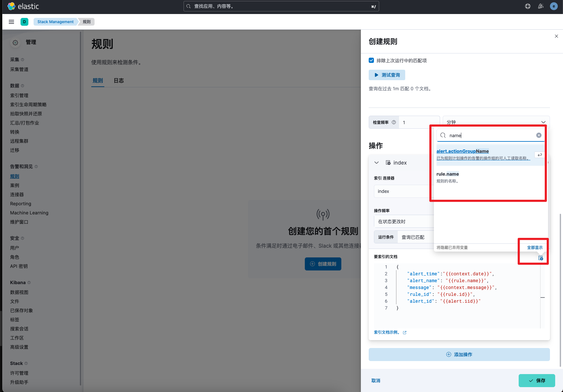Viewport: 563px width, 392px height.
Task: Click the 规则 breadcrumb item
Action: [87, 22]
